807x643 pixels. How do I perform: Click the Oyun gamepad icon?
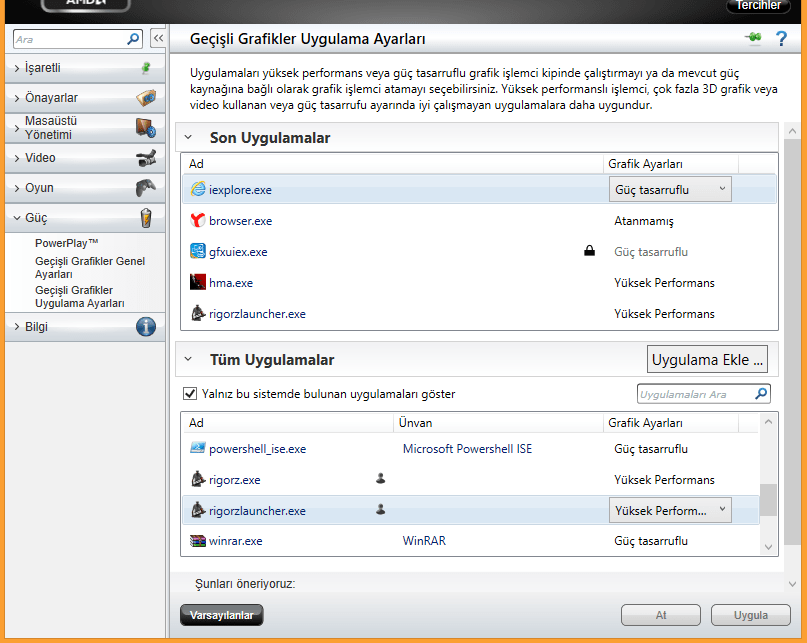tap(146, 188)
